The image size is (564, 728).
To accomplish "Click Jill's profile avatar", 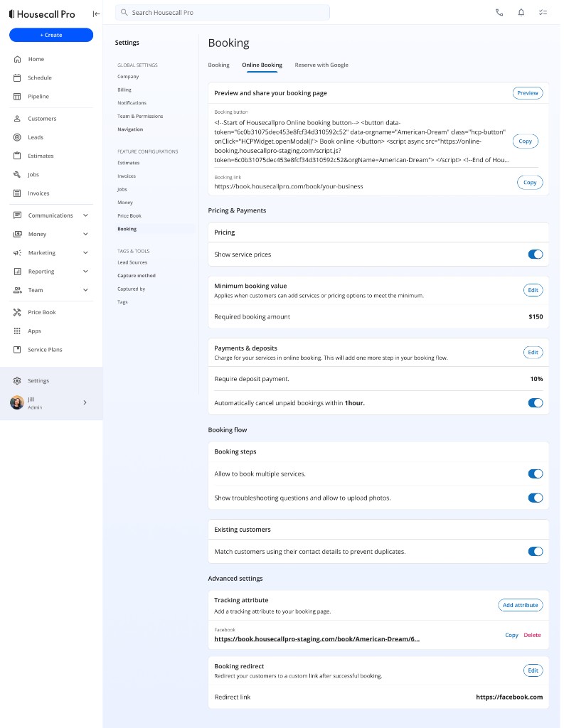I will [17, 402].
